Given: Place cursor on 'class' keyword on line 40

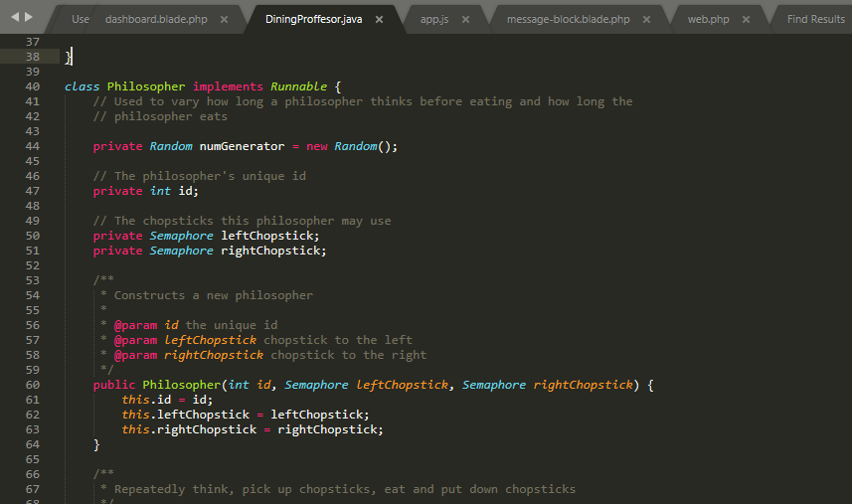Looking at the screenshot, I should [x=83, y=86].
